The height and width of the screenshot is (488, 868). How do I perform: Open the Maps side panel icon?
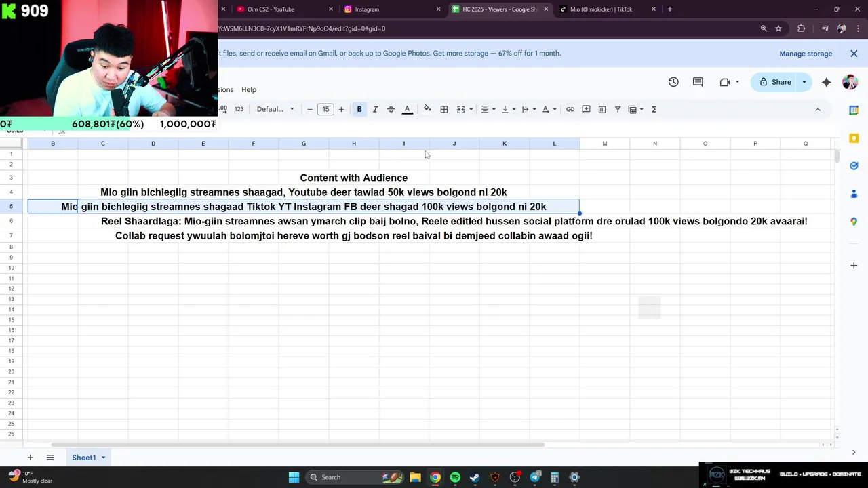coord(854,222)
